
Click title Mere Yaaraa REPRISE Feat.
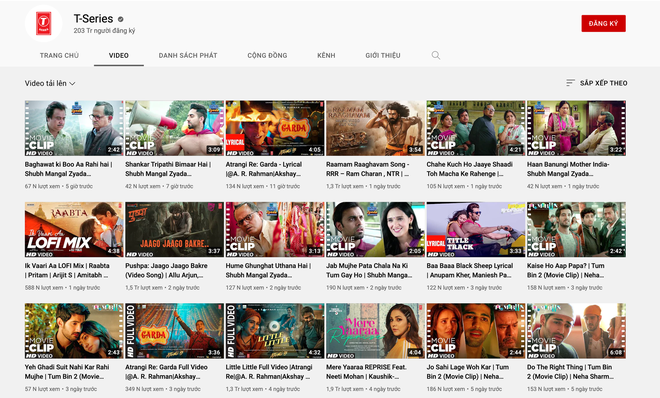click(x=366, y=372)
